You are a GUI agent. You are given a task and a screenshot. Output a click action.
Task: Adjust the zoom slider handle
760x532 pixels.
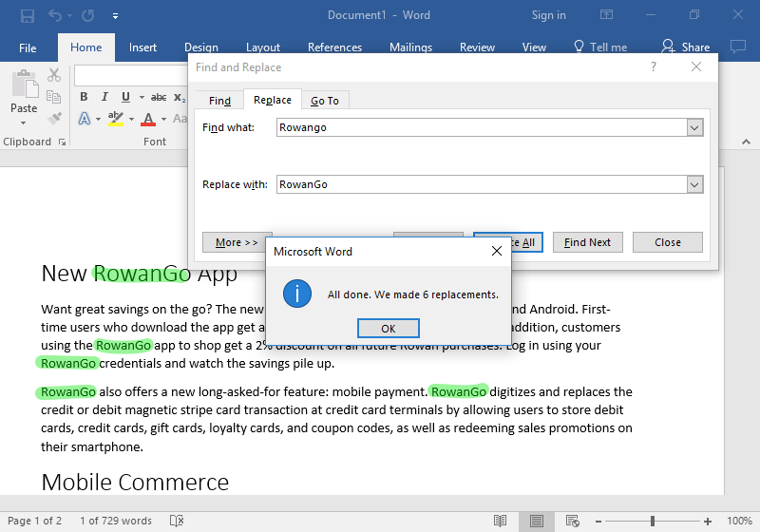653,521
